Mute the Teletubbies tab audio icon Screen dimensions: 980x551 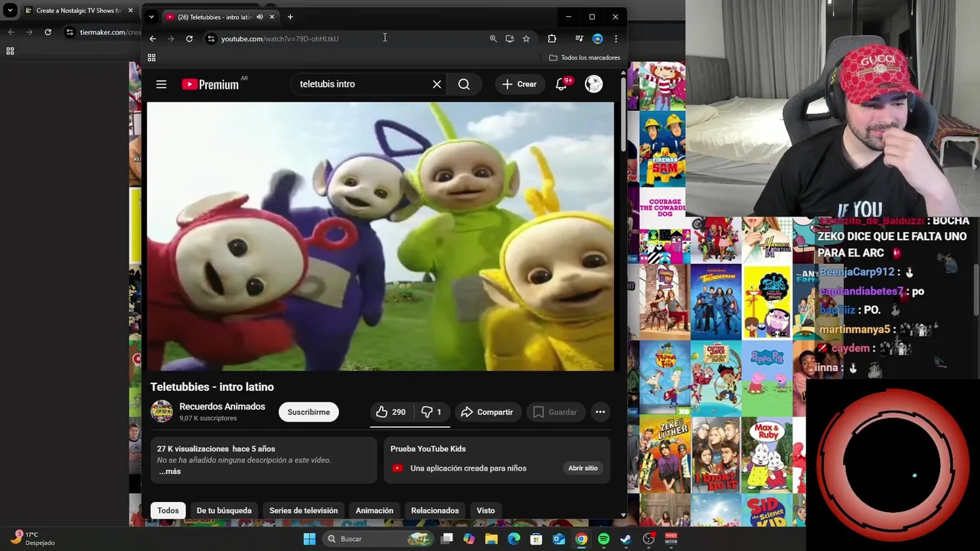(x=260, y=17)
